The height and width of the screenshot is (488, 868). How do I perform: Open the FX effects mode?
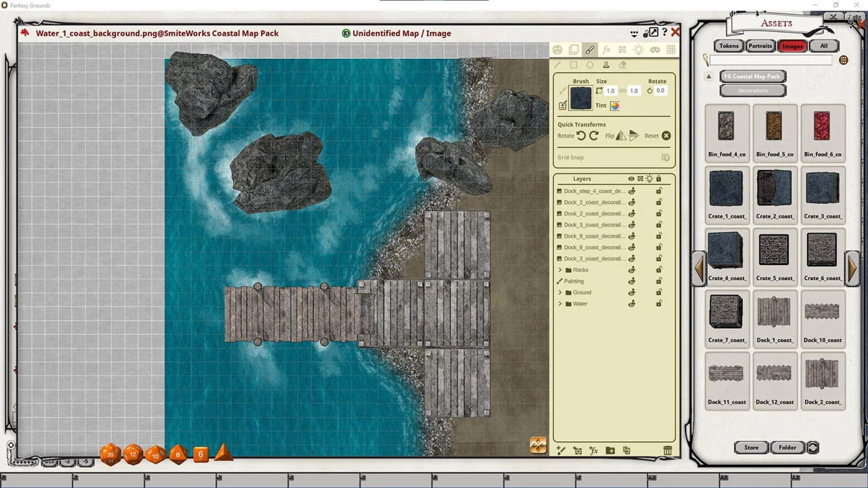coord(606,49)
